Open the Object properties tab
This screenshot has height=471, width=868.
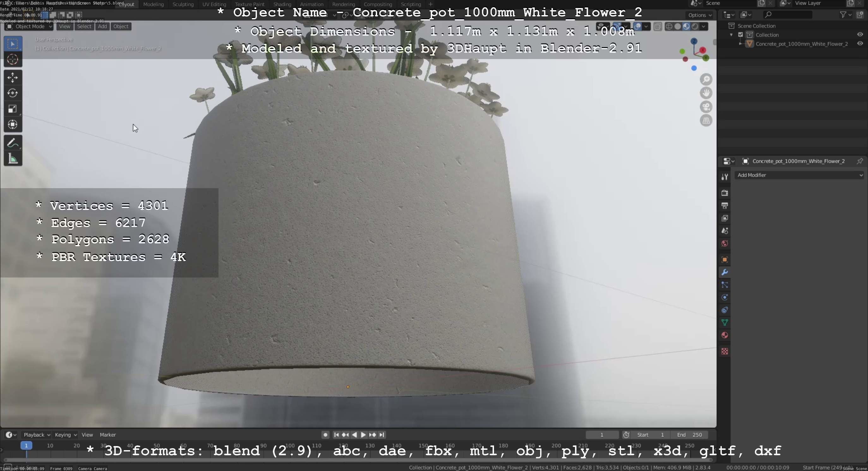point(725,259)
